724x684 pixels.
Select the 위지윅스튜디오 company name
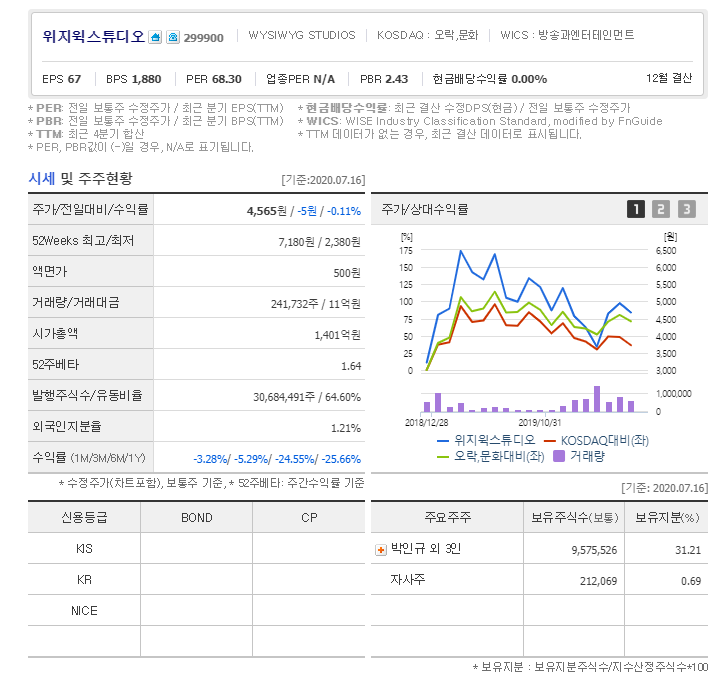94,36
